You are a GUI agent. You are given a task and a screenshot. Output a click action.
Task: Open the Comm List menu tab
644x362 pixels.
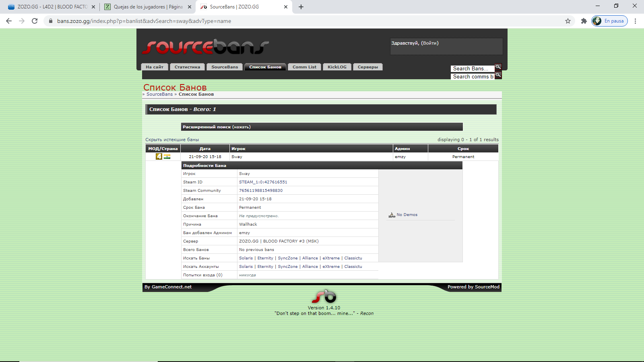(305, 67)
